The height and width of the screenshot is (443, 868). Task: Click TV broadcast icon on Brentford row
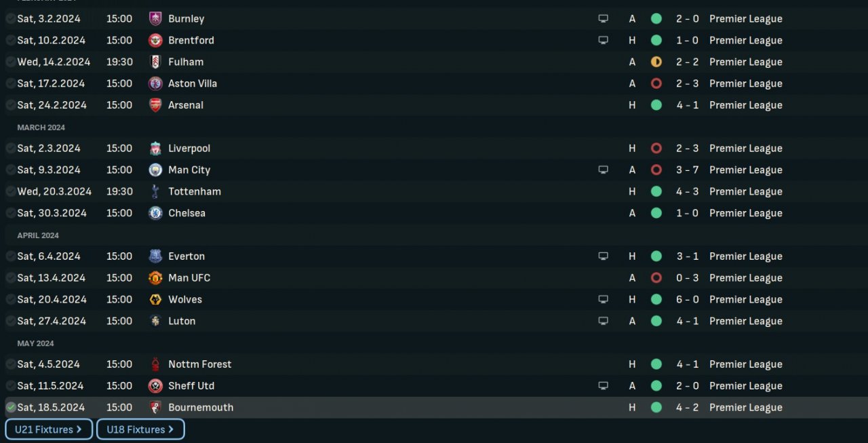603,41
